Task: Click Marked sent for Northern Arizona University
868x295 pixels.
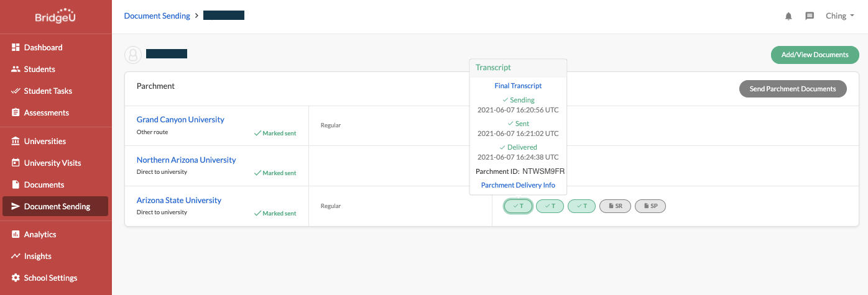Action: (x=275, y=173)
